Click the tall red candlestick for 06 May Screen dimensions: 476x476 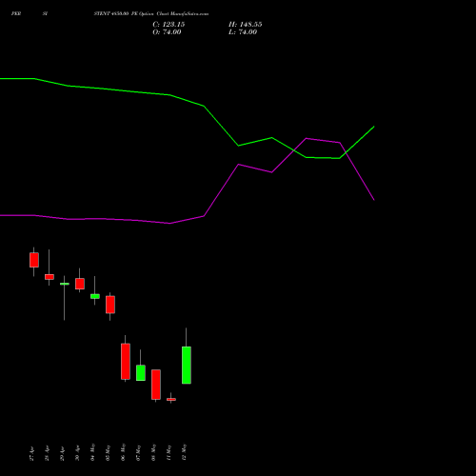point(126,362)
